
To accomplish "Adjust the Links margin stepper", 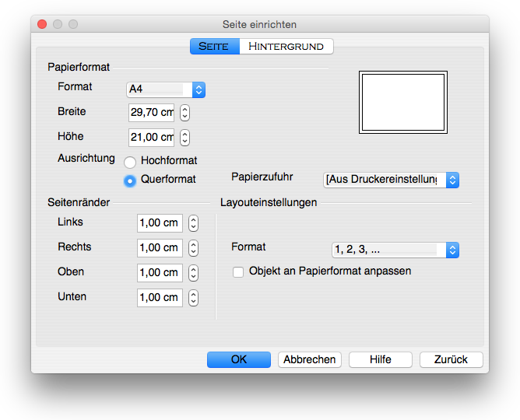I will click(193, 223).
